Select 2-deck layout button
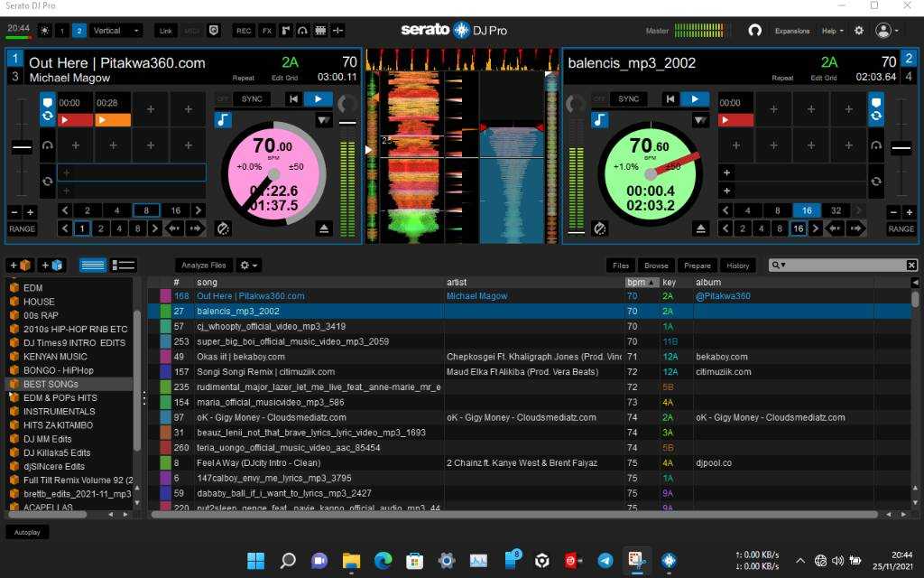The width and height of the screenshot is (924, 578). [79, 31]
